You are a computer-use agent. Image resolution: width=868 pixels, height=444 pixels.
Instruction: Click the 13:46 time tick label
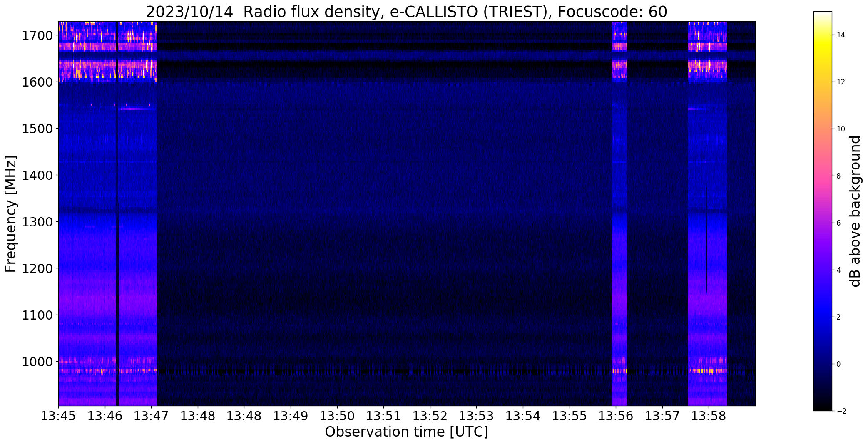coord(105,416)
